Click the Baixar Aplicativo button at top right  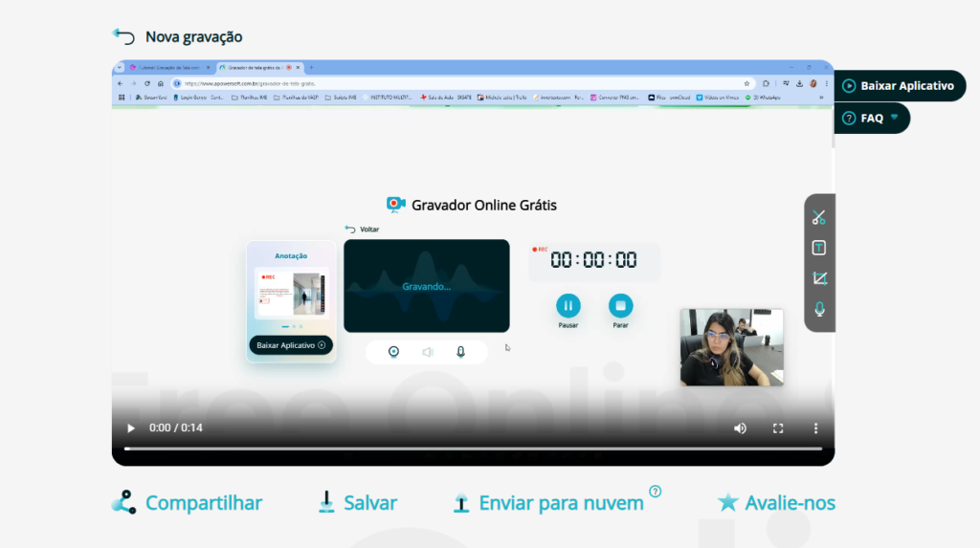click(899, 86)
